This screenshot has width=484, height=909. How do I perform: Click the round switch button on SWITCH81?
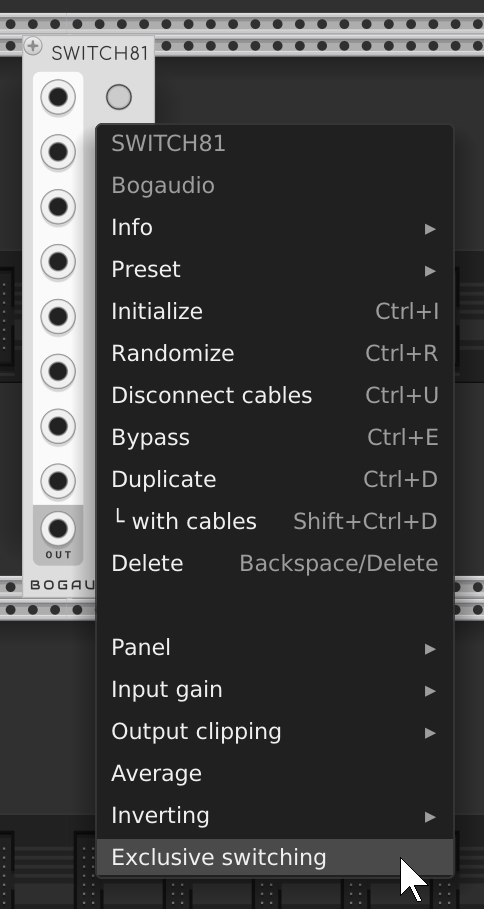tap(119, 97)
